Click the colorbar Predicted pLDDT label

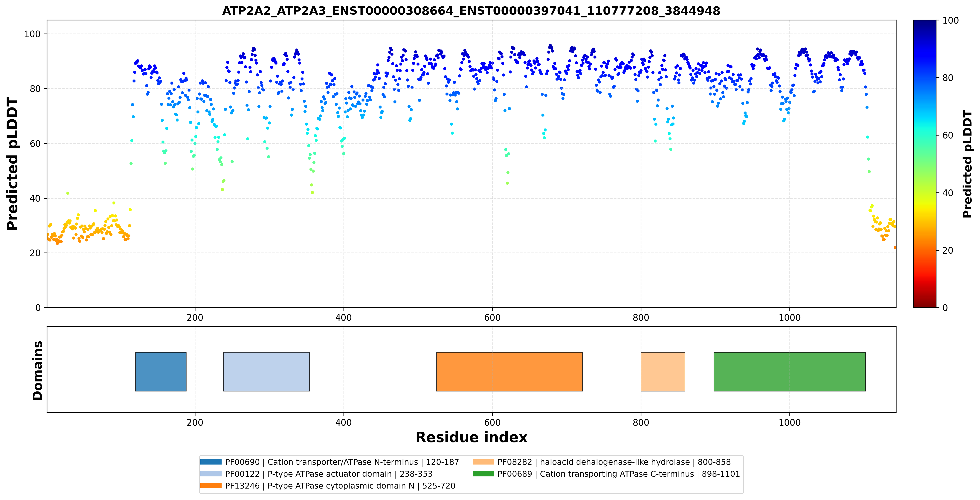tap(967, 164)
